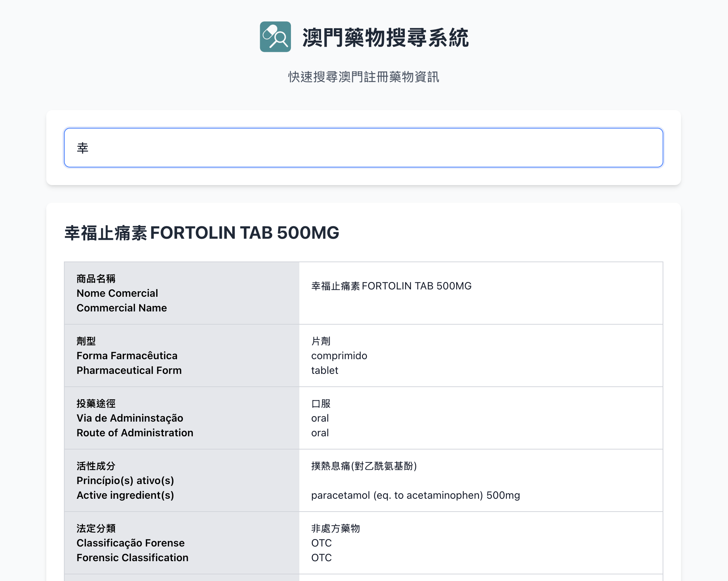728x581 pixels.
Task: Click the 活性成分 Active ingredients label
Action: click(x=125, y=480)
